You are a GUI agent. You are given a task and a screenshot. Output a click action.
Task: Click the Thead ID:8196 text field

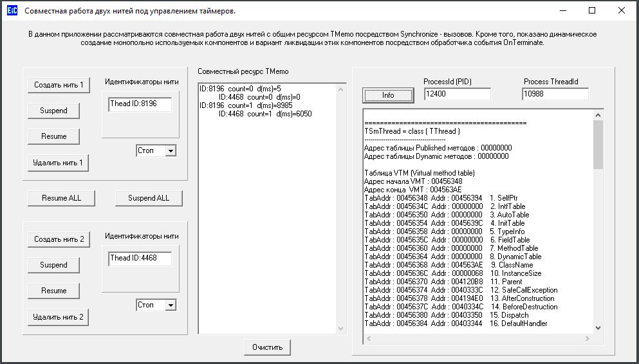(x=140, y=104)
